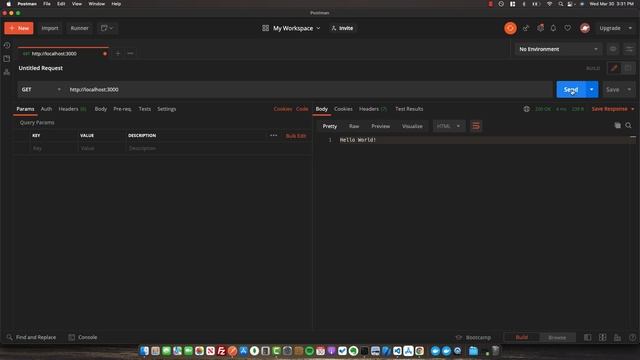Expand the Save Response dropdown
The image size is (640, 360).
tap(633, 109)
